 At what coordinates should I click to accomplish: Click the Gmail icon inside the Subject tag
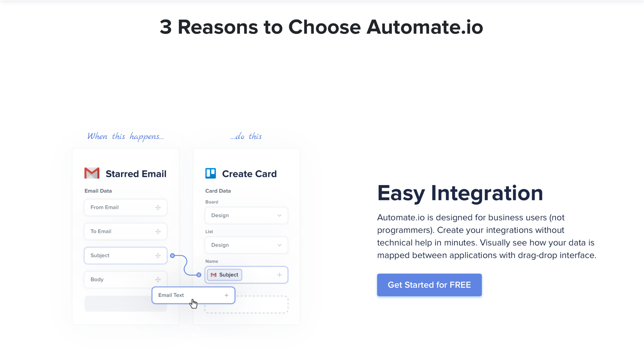[214, 274]
